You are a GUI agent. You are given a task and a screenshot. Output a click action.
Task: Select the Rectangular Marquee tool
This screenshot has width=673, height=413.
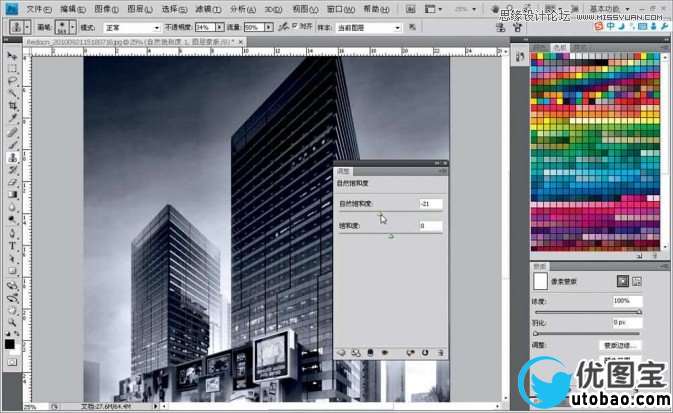(12, 69)
